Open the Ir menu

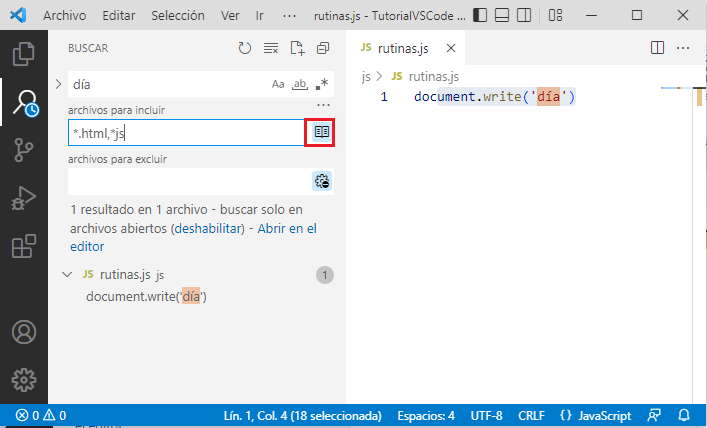pyautogui.click(x=259, y=15)
